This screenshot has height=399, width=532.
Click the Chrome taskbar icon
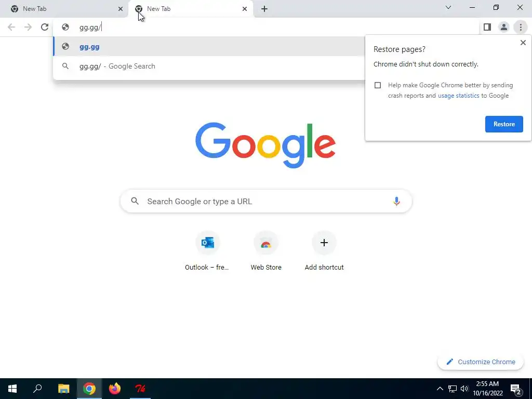(89, 389)
